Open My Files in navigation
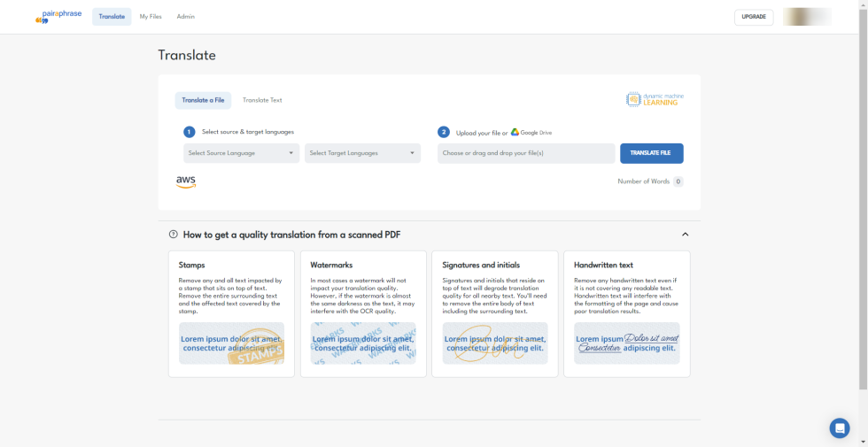This screenshot has width=868, height=447. click(151, 17)
